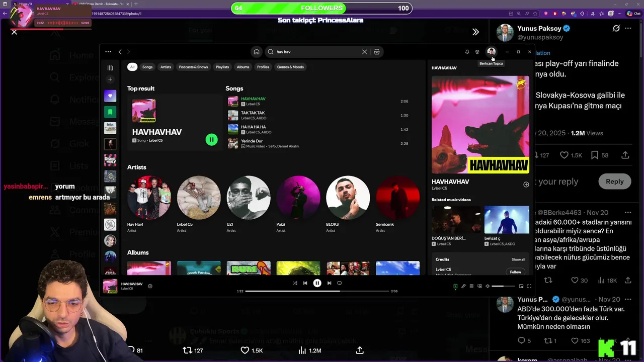Toggle shuffle playback
644x362 pixels.
(295, 283)
